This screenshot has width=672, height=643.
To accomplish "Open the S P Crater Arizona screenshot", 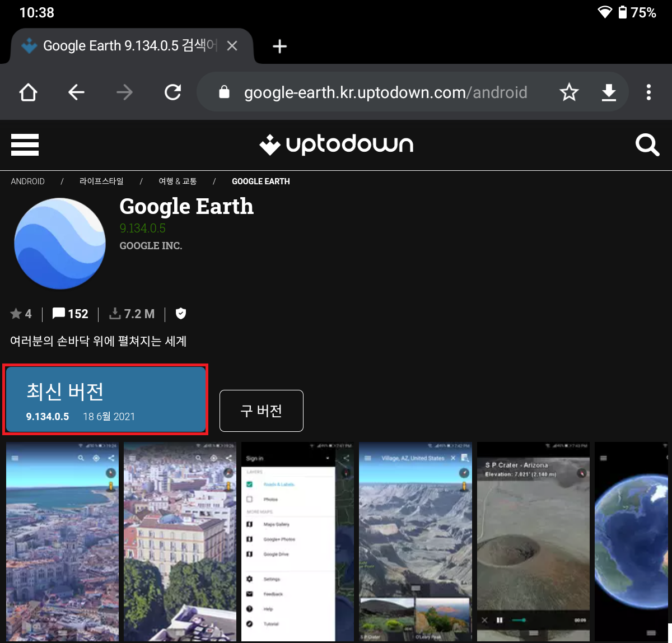I will click(x=533, y=542).
